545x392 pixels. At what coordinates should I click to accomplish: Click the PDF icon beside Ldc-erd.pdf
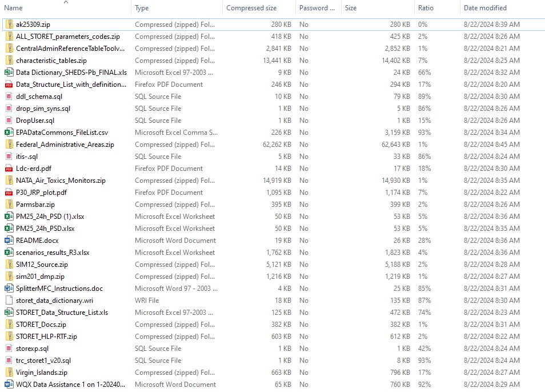9,169
